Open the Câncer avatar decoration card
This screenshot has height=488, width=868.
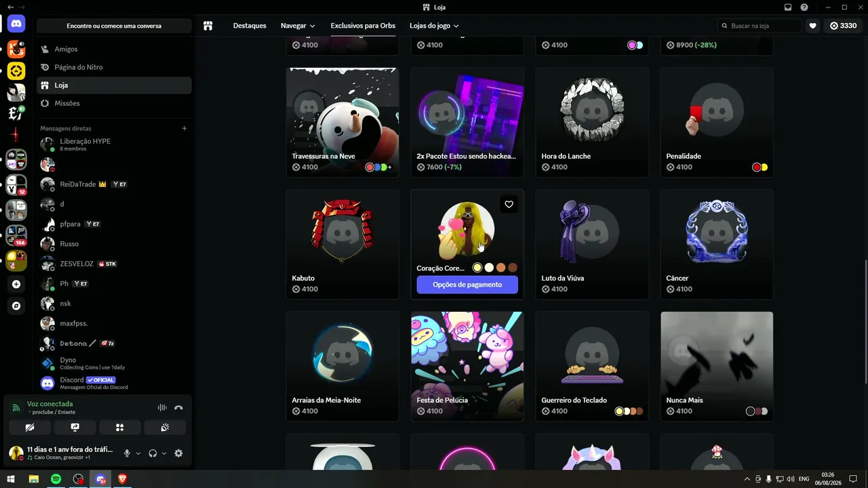click(717, 244)
